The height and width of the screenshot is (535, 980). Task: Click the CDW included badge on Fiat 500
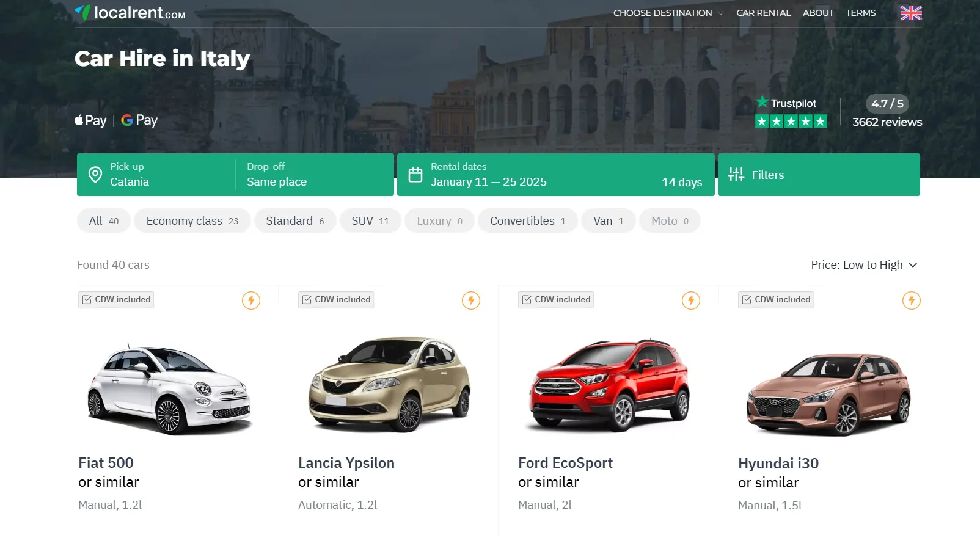pos(116,300)
